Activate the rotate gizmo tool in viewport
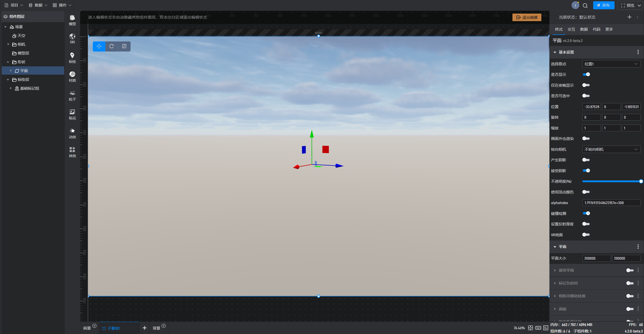 pos(111,46)
